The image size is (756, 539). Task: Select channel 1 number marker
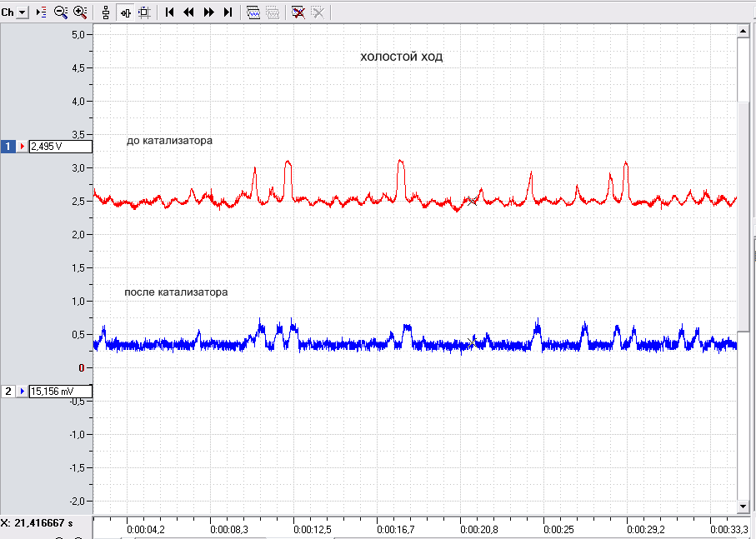[x=8, y=146]
